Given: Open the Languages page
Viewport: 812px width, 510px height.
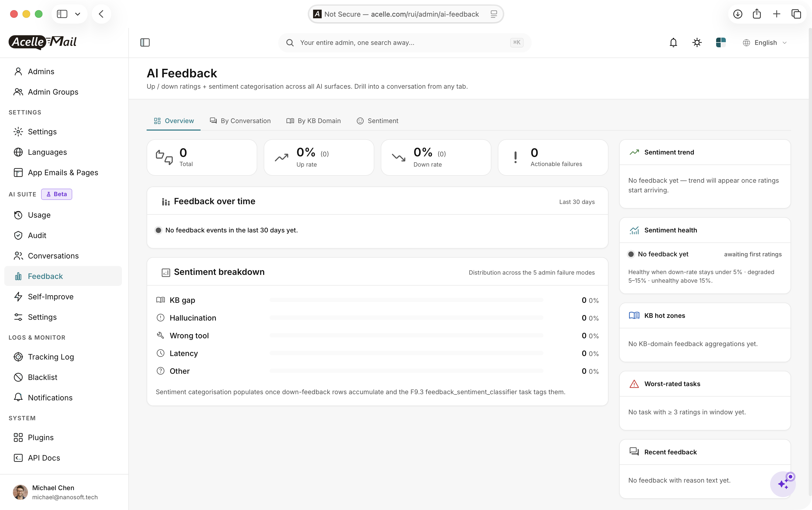Looking at the screenshot, I should point(63,152).
